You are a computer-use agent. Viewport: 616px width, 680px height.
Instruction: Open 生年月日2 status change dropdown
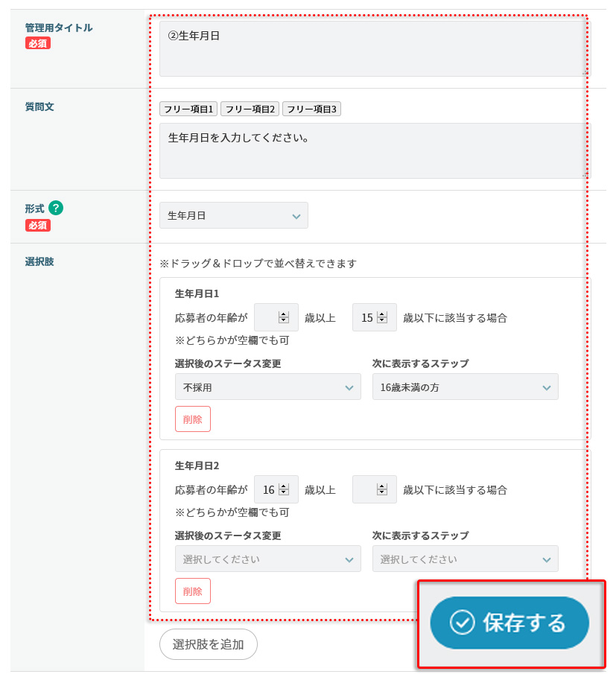pos(267,559)
